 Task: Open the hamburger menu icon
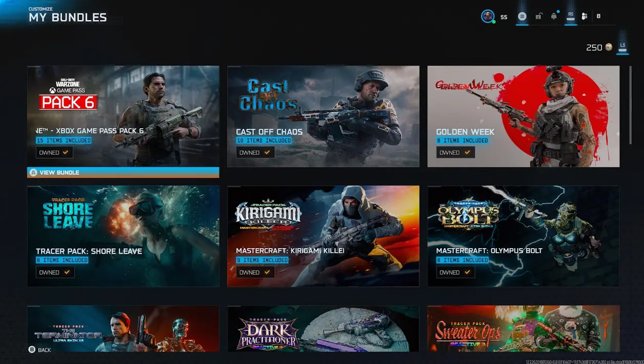pyautogui.click(x=522, y=16)
